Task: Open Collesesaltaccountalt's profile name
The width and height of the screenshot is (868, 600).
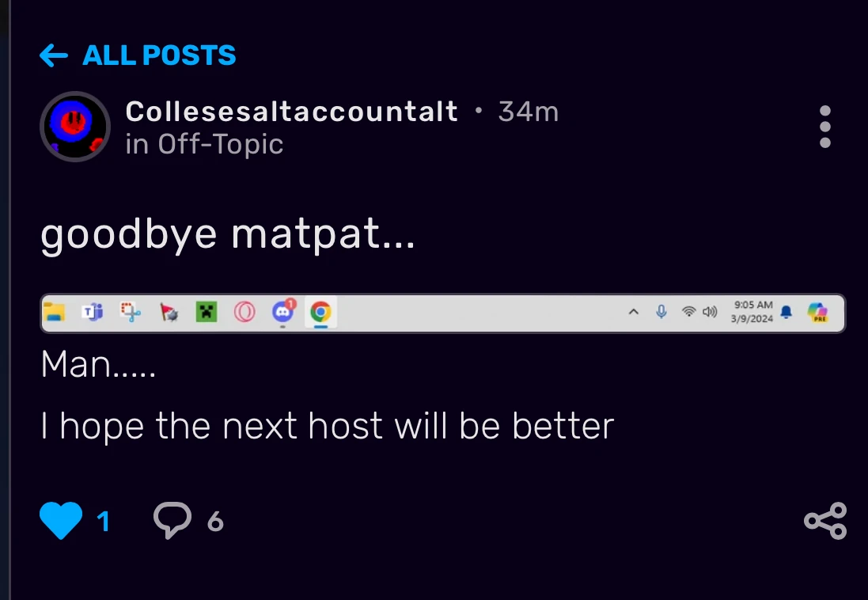Action: click(x=290, y=111)
